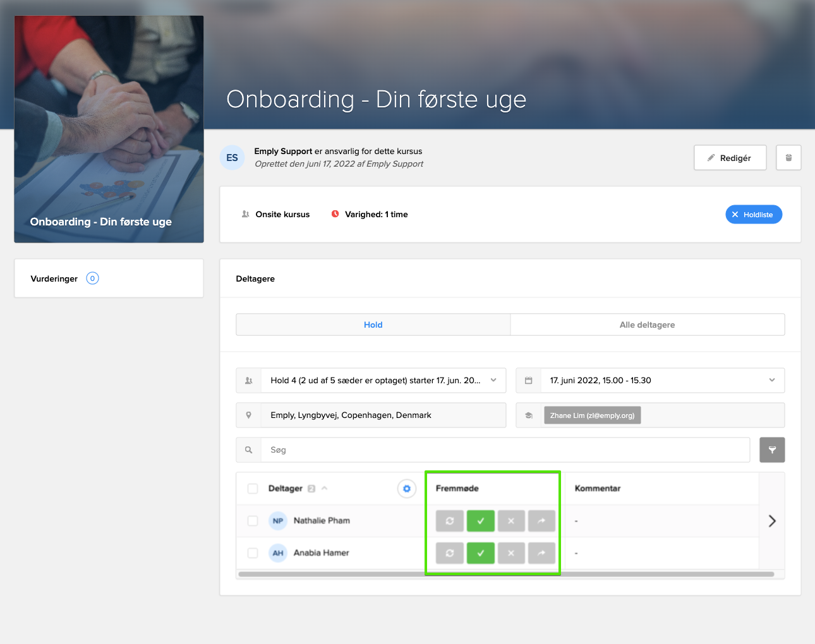Reset attendance for Anabia Hamer
815x644 pixels.
point(449,553)
